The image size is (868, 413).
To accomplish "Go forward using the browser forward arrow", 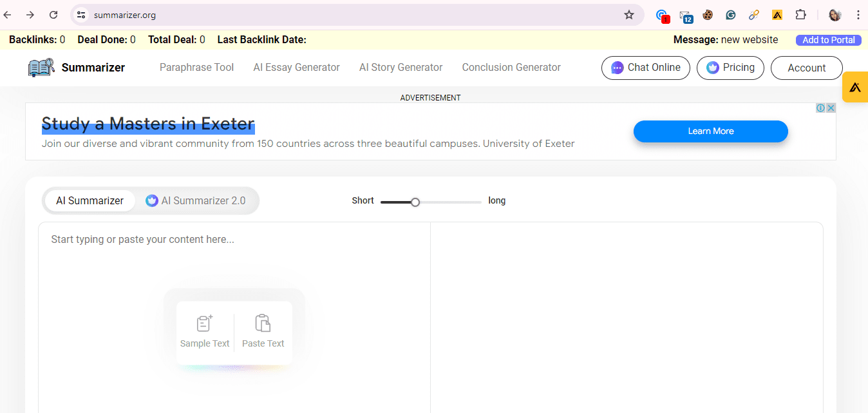I will (x=30, y=15).
